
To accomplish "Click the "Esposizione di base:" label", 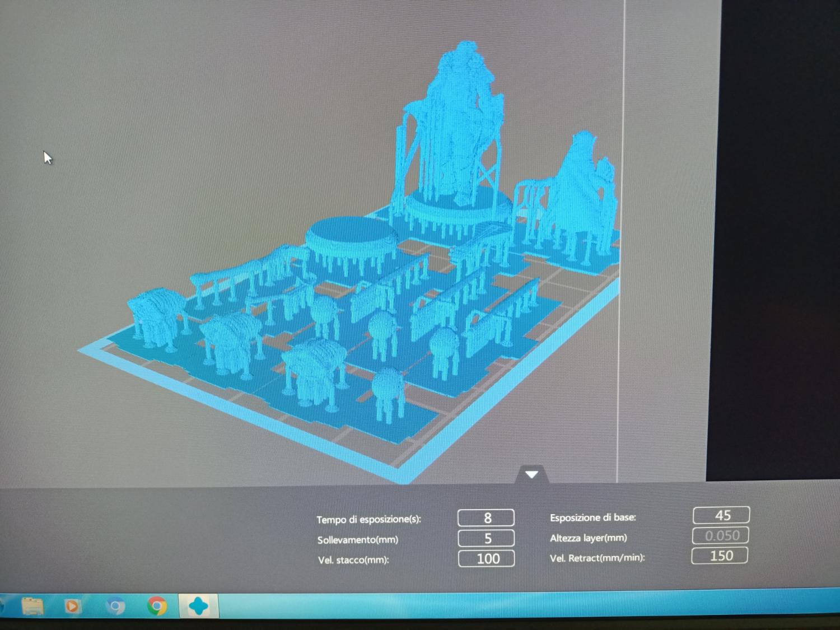I will coord(593,517).
